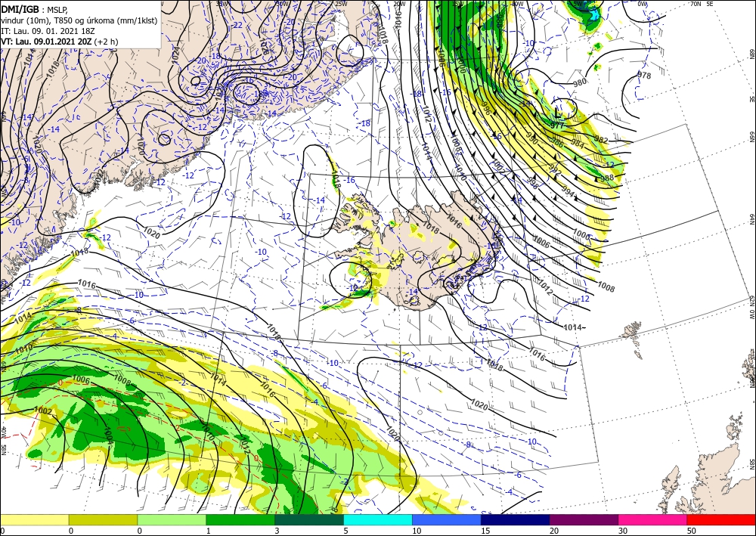The height and width of the screenshot is (536, 756).
Task: Pick the dark teal 3 mm legend swatch
Action: coord(309,519)
